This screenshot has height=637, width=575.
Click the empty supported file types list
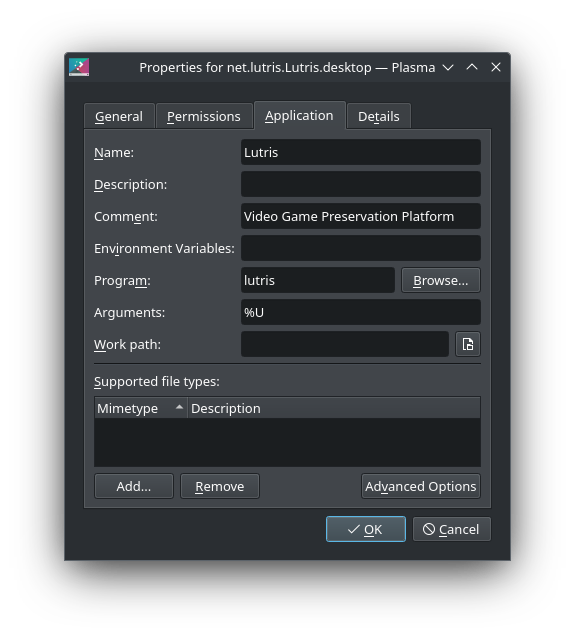287,442
